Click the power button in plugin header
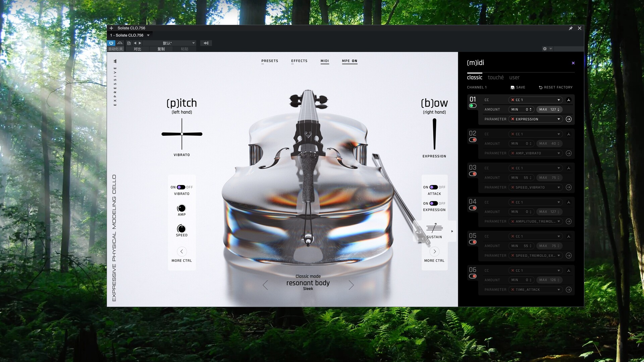 (x=111, y=43)
